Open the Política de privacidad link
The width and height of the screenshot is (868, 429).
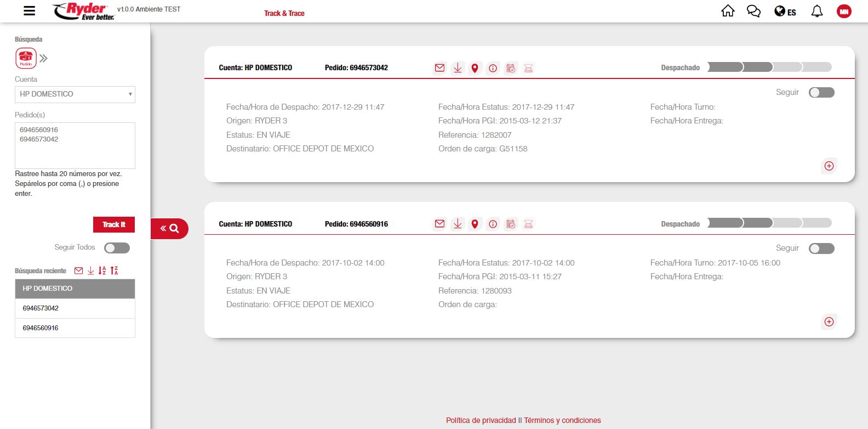[481, 420]
